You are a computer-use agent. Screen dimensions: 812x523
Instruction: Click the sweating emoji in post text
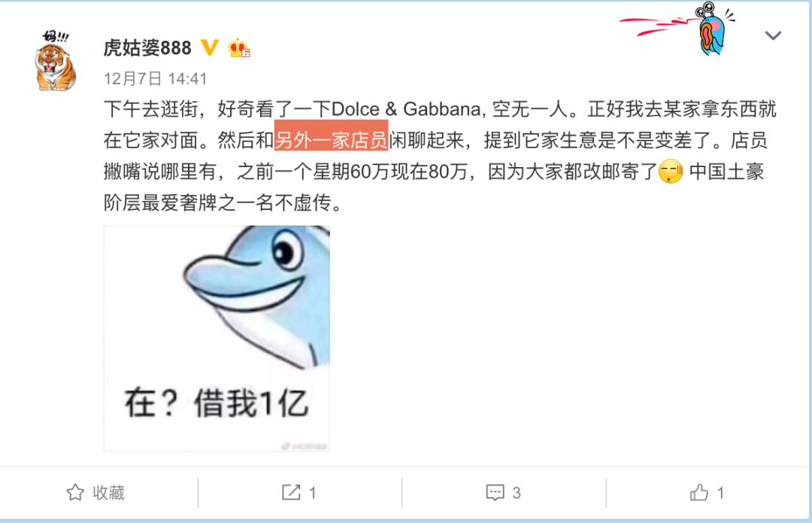pos(671,171)
